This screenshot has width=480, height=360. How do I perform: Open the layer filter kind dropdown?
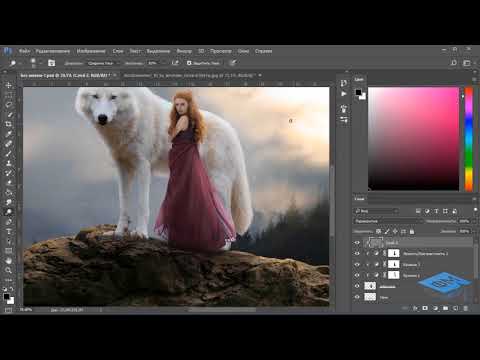click(376, 211)
